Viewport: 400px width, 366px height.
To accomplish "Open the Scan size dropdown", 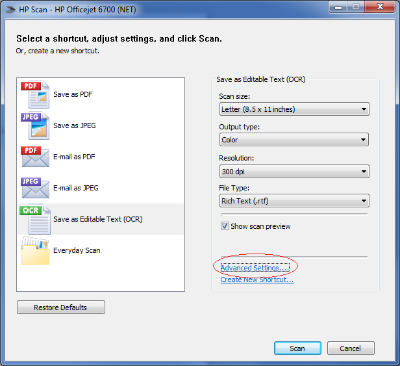I will point(294,109).
